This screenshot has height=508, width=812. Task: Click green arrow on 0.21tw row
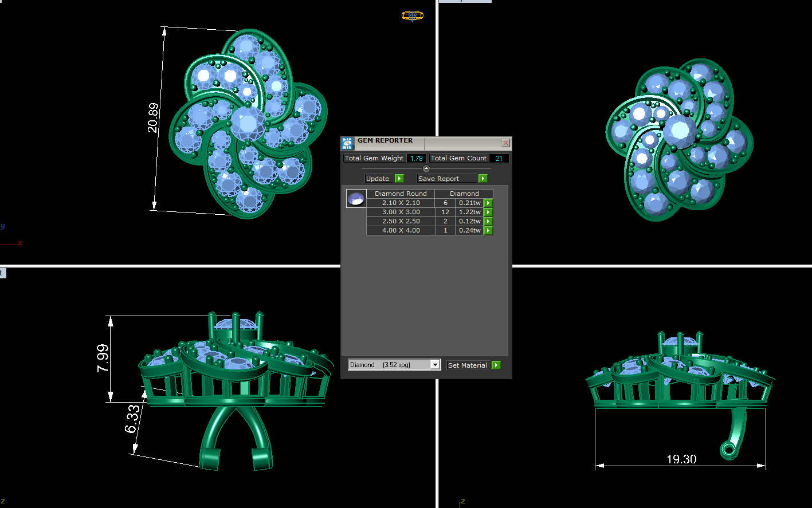click(x=488, y=203)
